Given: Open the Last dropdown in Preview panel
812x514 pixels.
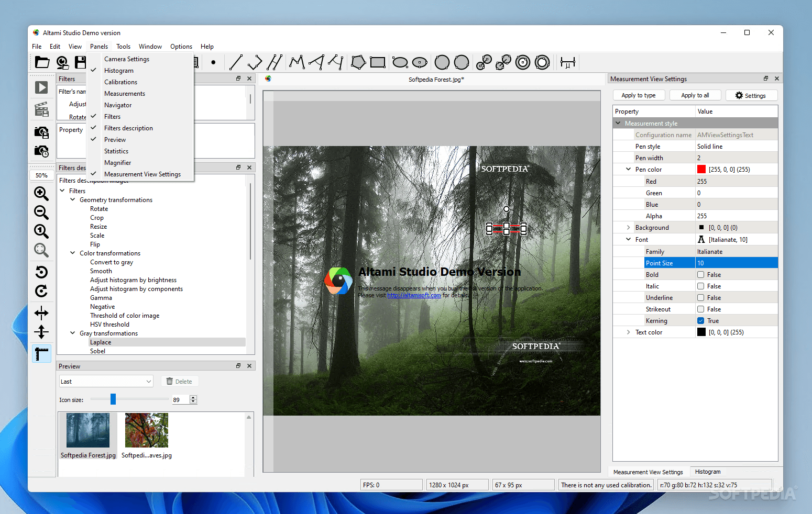Looking at the screenshot, I should click(106, 382).
